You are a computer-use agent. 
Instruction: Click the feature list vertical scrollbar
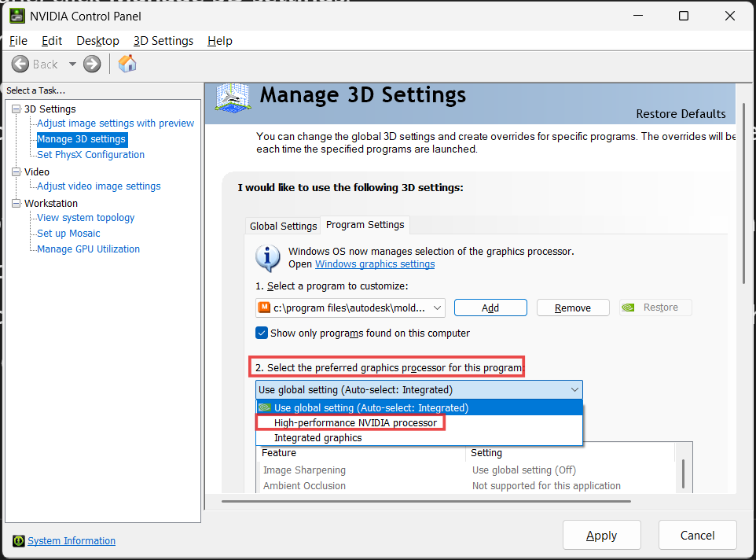[x=683, y=473]
